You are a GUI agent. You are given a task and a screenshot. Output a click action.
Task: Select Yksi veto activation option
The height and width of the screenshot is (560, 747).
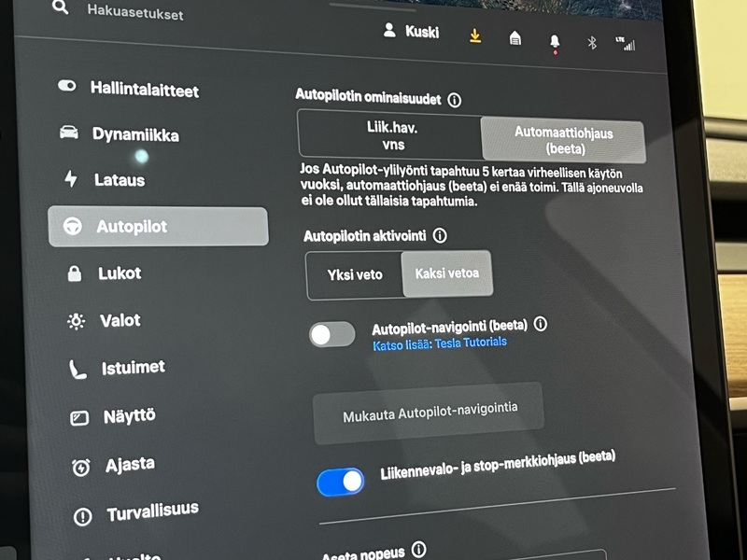(x=354, y=275)
